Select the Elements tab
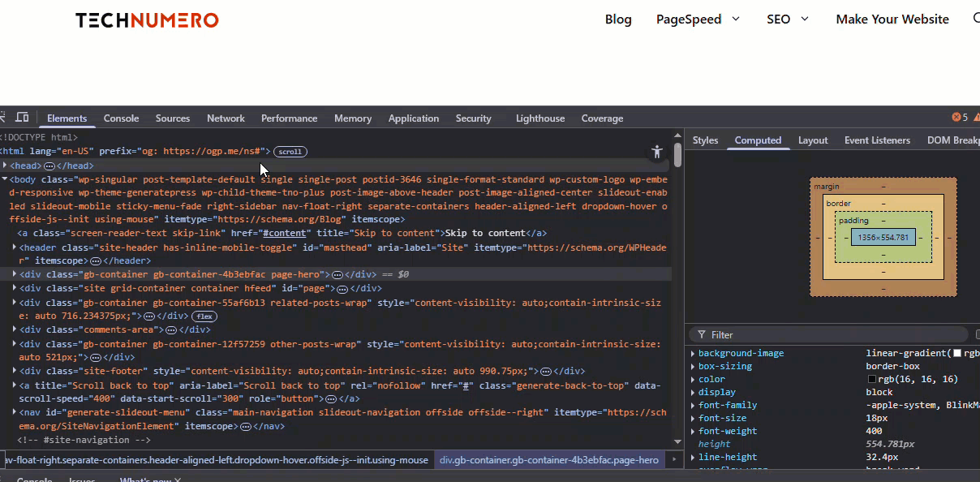The width and height of the screenshot is (980, 482). pos(67,118)
